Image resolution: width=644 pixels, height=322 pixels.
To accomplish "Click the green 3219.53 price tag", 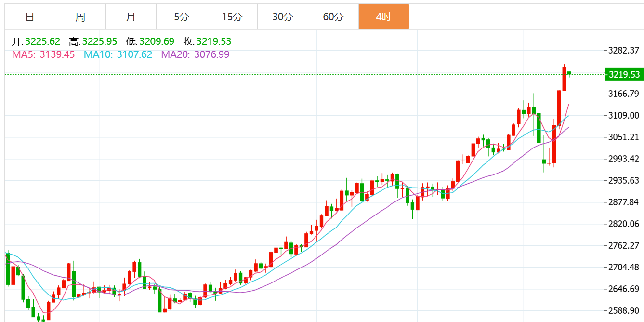I will click(624, 74).
